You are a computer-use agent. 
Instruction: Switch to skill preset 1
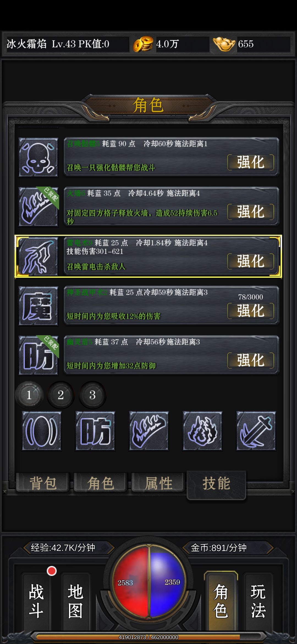coord(29,395)
